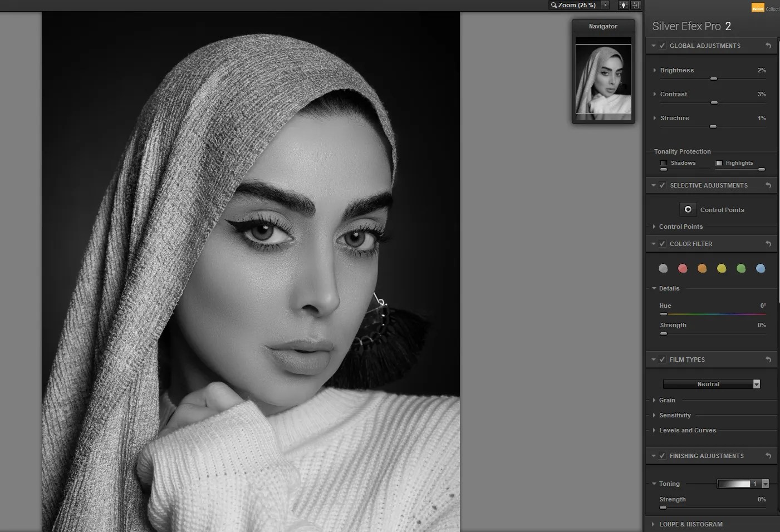Open the Finishing Adjustments section header
This screenshot has height=532, width=780.
[707, 455]
